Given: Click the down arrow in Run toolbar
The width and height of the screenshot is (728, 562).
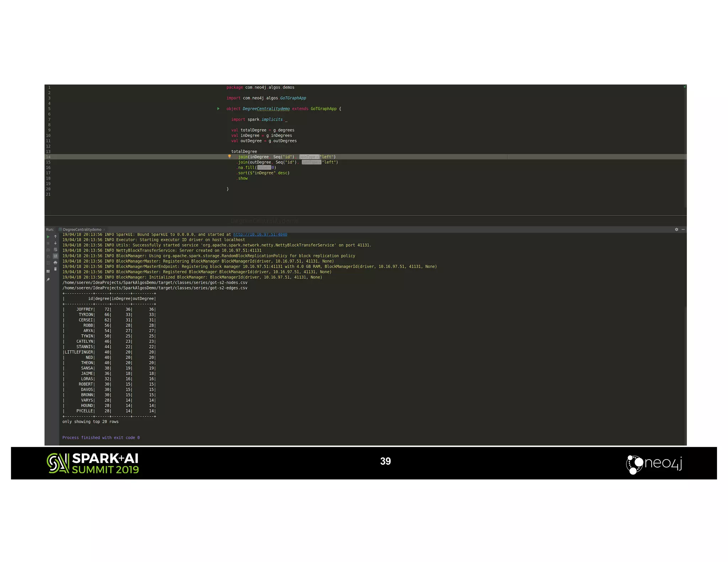Looking at the screenshot, I should (55, 243).
